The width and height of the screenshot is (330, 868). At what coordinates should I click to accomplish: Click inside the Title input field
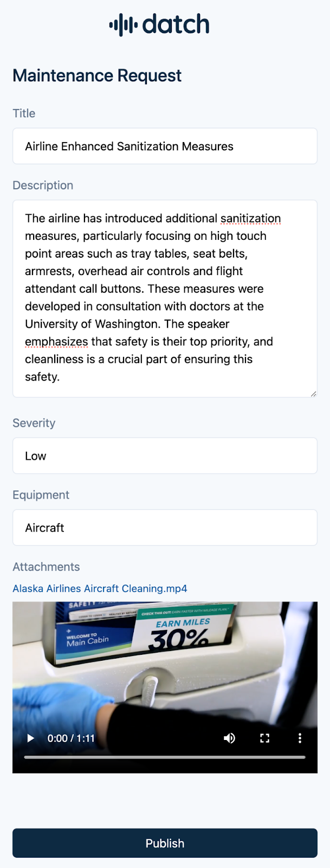pos(165,146)
